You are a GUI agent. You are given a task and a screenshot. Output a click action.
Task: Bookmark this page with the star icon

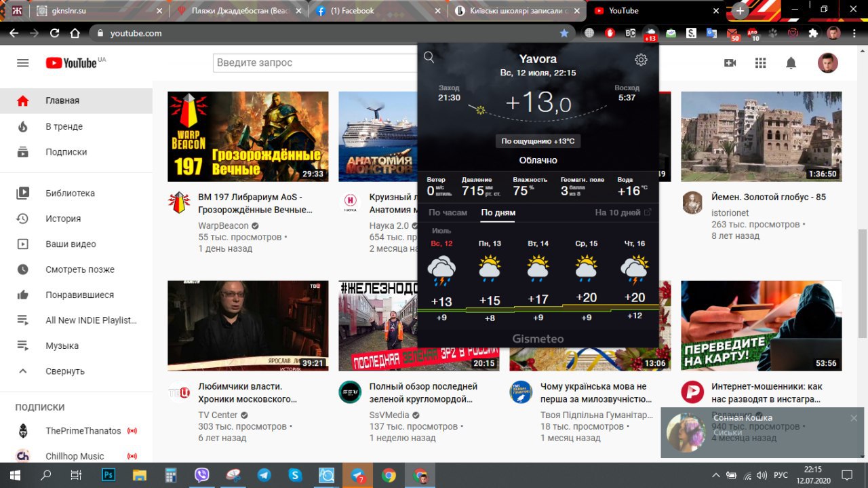click(x=564, y=33)
